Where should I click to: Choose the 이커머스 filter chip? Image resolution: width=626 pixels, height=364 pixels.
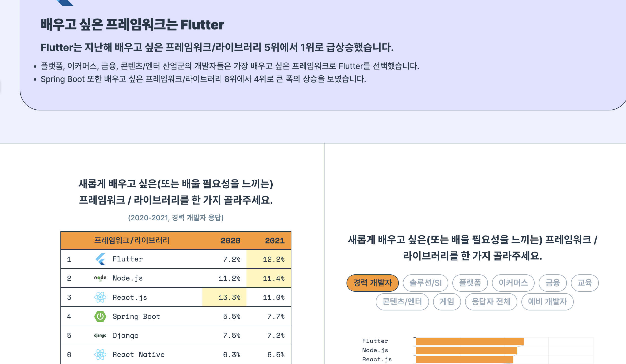(x=513, y=283)
